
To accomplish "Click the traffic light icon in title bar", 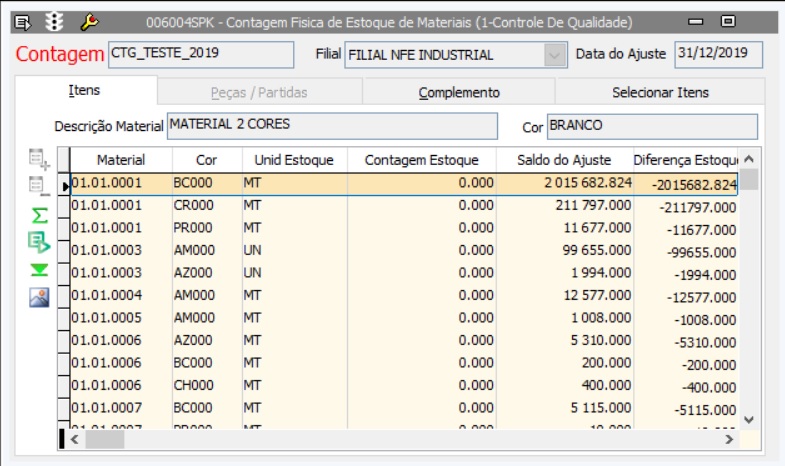I will [52, 21].
